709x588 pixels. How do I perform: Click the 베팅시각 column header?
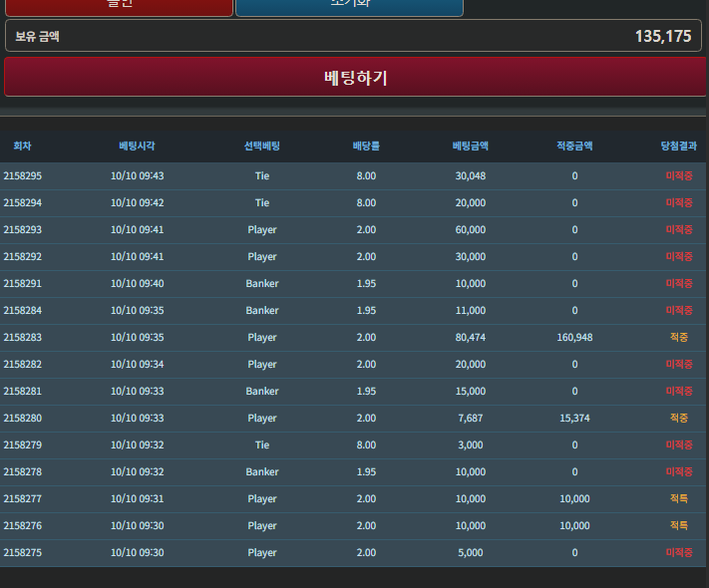pos(137,146)
